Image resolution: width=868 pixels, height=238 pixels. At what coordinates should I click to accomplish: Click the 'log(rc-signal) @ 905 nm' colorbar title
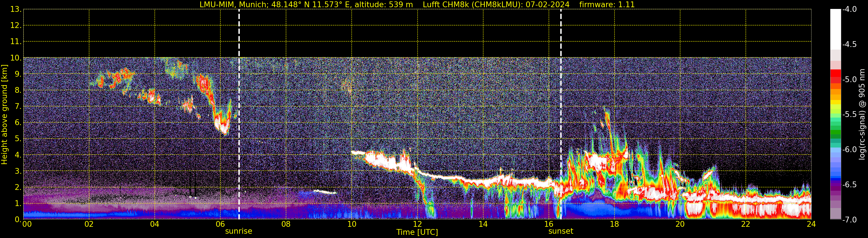tap(862, 114)
